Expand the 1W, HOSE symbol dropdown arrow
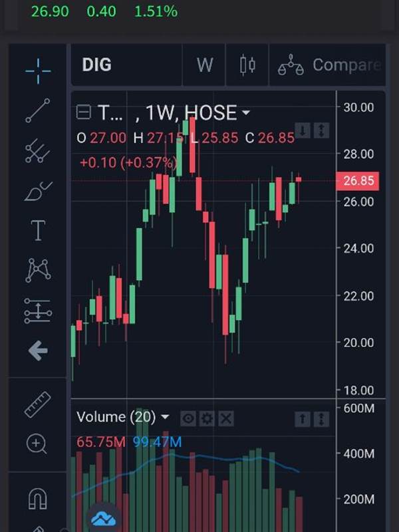 click(246, 112)
